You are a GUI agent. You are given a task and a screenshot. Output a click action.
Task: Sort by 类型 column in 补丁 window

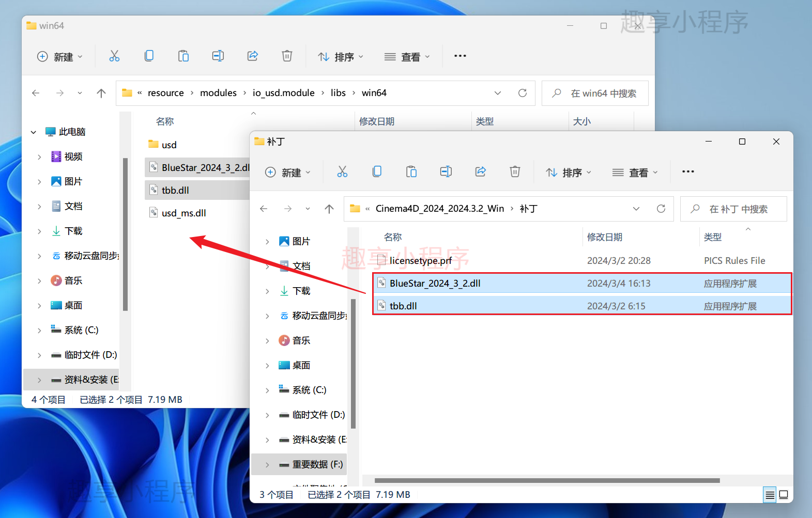click(x=713, y=237)
